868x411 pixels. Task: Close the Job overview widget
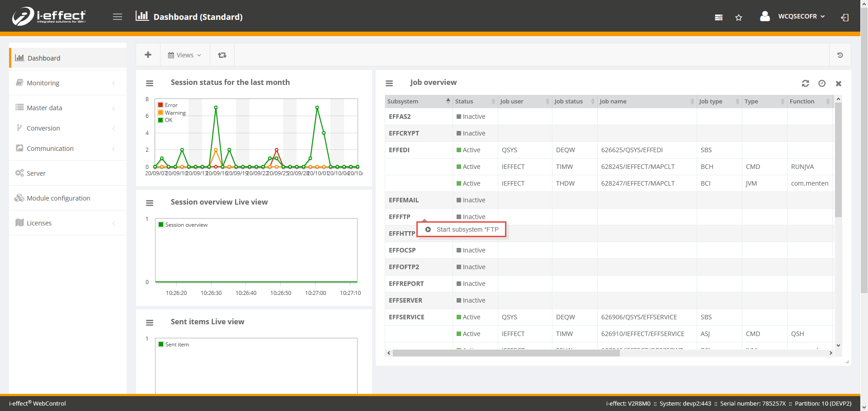[x=839, y=84]
